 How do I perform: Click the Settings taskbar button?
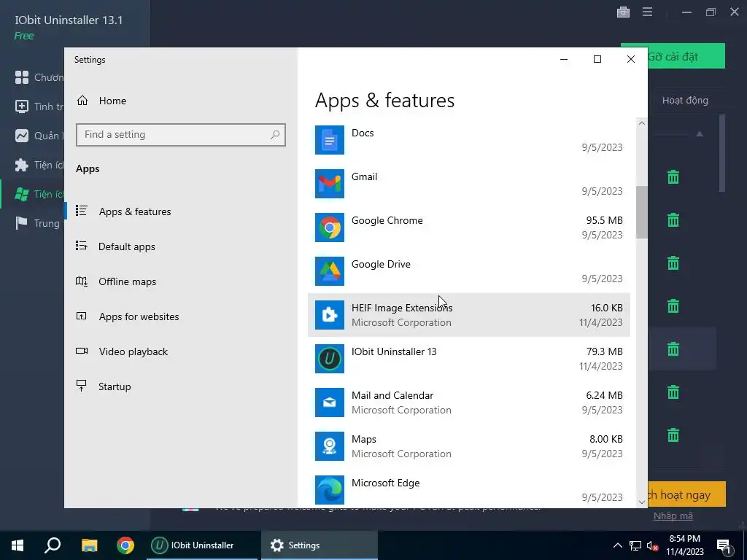click(x=320, y=545)
